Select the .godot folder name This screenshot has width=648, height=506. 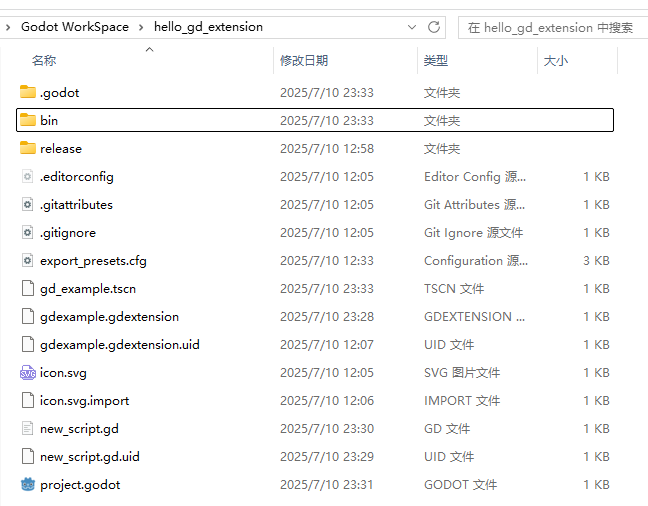[60, 93]
